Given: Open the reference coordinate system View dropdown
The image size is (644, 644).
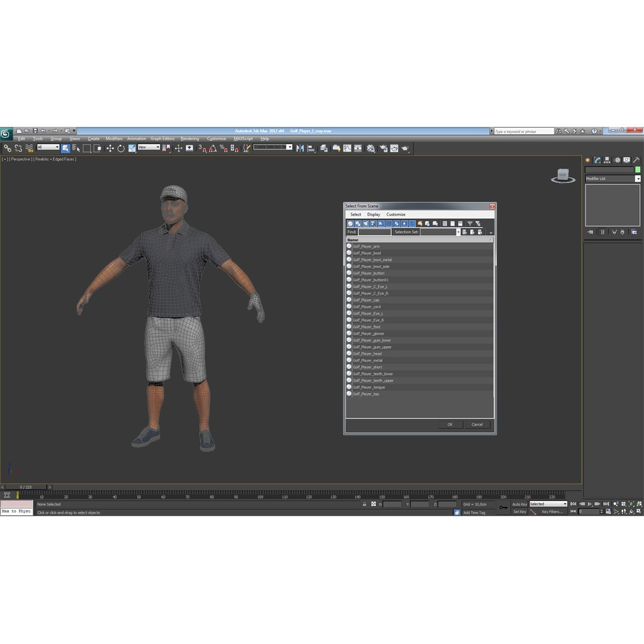Looking at the screenshot, I should 148,147.
